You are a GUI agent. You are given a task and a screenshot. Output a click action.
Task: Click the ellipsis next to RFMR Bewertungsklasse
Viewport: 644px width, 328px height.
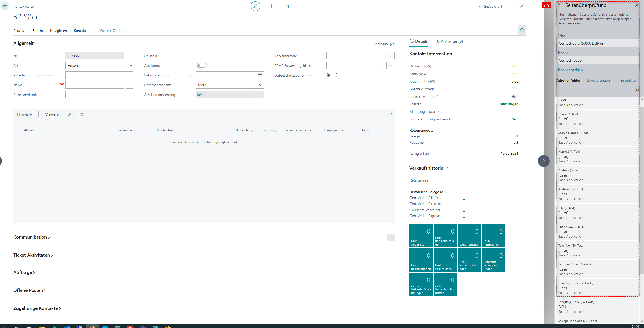390,66
